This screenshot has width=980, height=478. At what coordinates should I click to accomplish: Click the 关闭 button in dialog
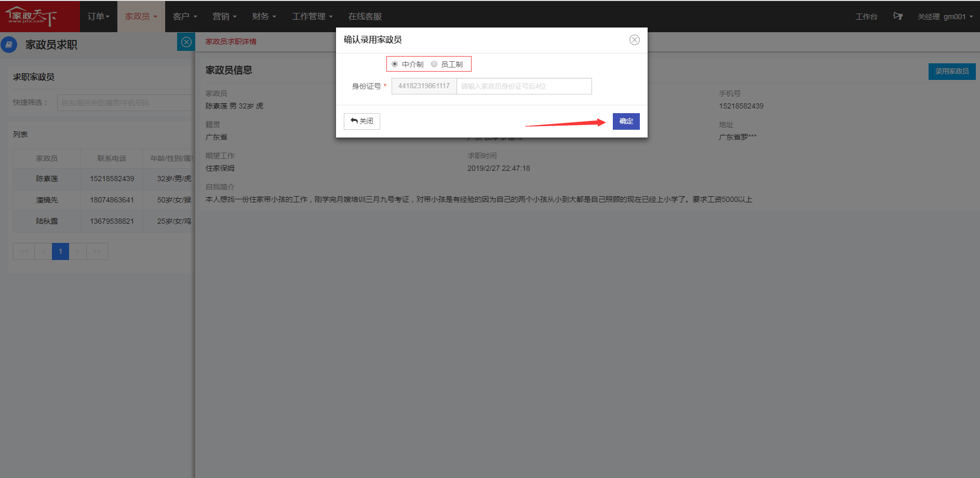[x=361, y=121]
